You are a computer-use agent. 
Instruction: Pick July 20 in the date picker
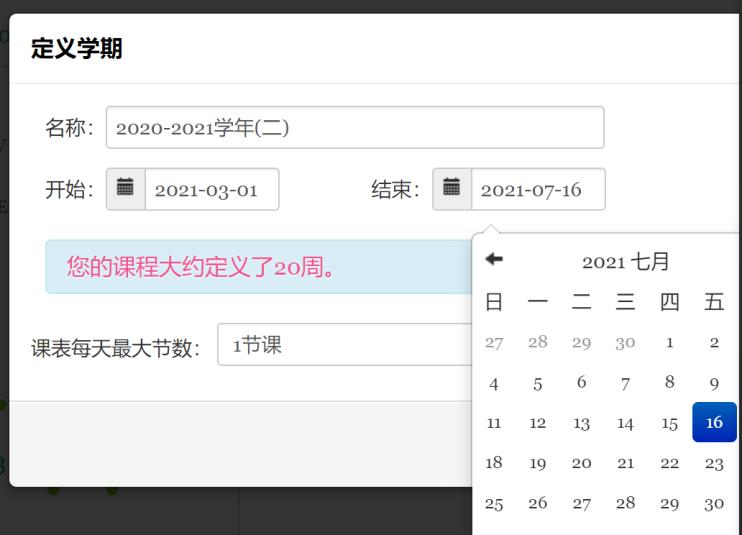582,463
